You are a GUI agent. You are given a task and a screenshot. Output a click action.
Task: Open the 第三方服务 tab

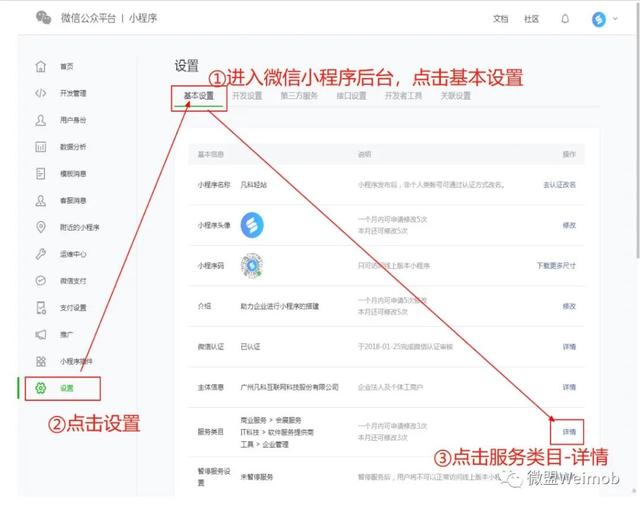299,96
